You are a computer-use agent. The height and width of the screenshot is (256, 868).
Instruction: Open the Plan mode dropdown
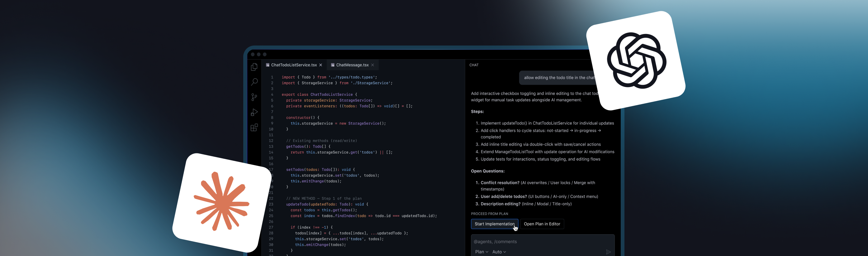(x=481, y=252)
